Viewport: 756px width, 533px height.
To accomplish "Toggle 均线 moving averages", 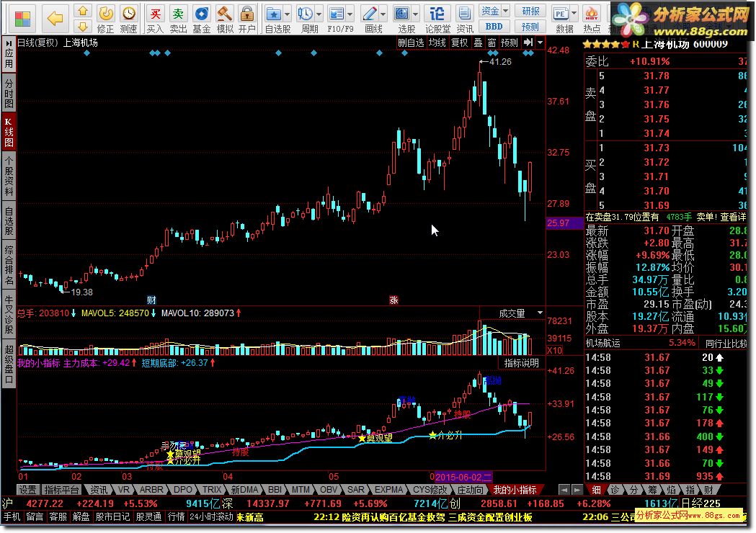I will point(437,42).
